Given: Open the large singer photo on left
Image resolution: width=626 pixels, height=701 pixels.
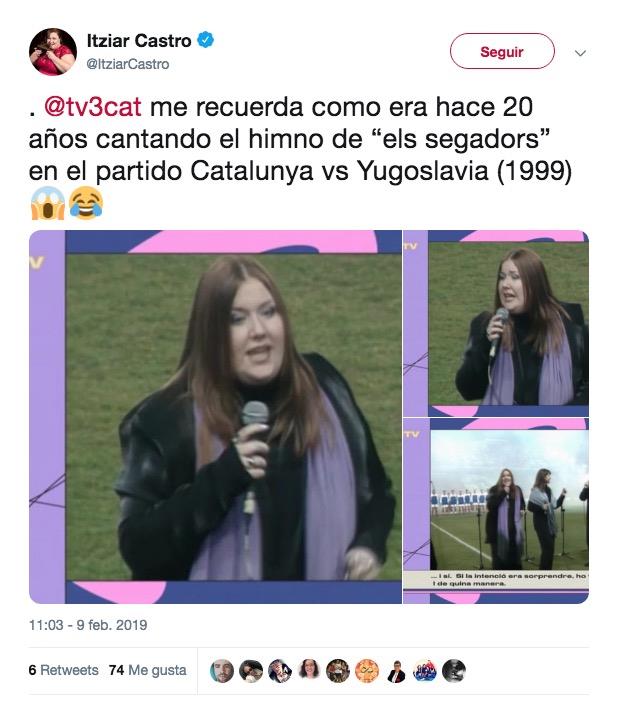Looking at the screenshot, I should 215,417.
